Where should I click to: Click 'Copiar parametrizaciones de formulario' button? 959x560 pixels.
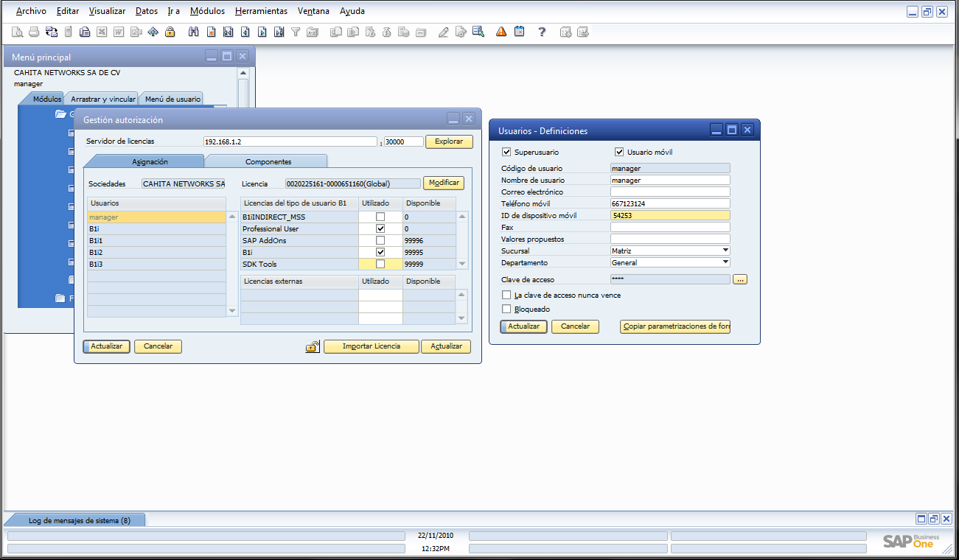tap(675, 326)
